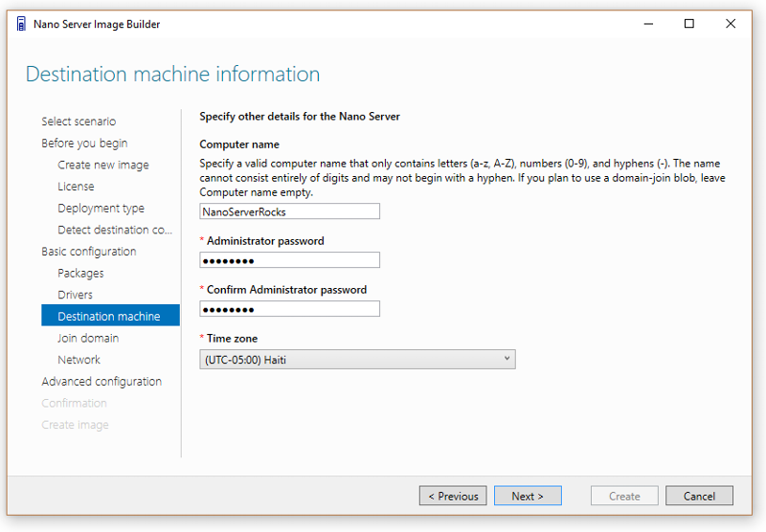
Task: Click the Next > button
Action: [528, 496]
